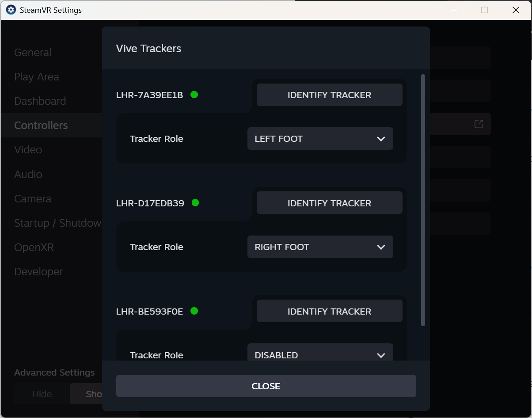Close the SteamVR Settings window
This screenshot has width=532, height=418.
click(x=516, y=10)
